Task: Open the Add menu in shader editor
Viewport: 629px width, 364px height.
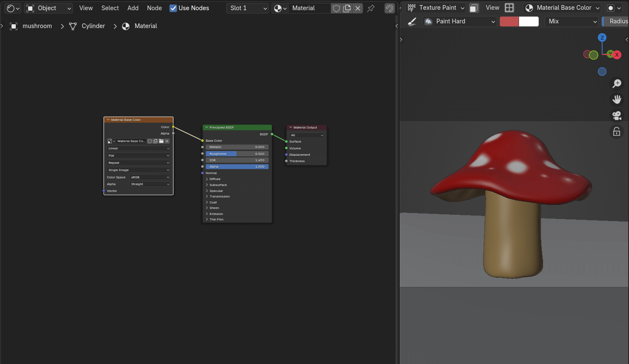Action: coord(133,8)
